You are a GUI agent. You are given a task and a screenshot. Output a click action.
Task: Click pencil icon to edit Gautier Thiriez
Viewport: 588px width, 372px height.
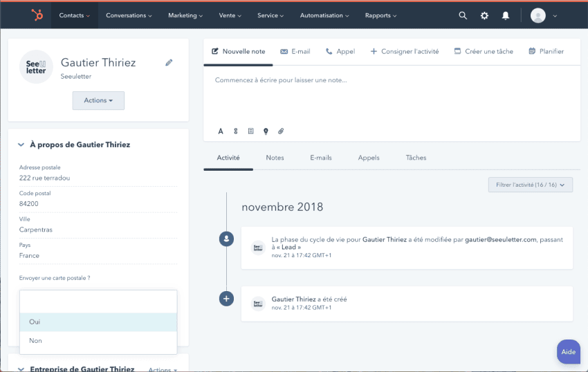pyautogui.click(x=169, y=63)
